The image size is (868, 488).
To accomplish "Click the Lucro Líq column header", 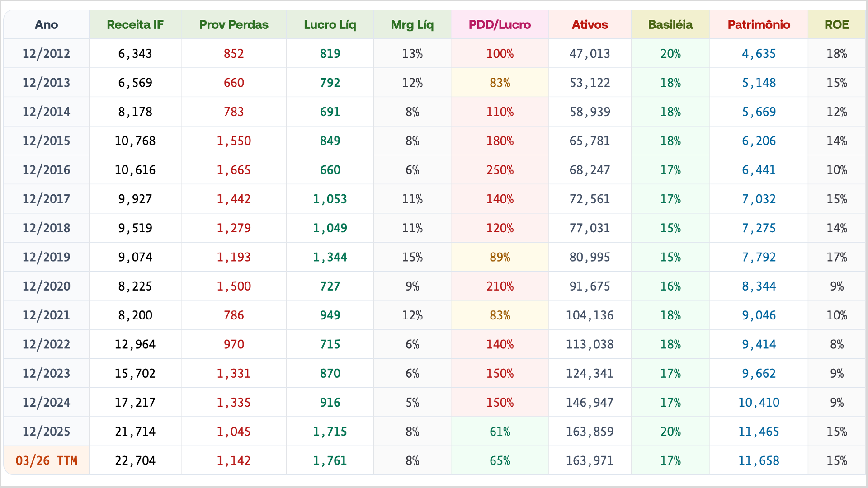I will (330, 25).
